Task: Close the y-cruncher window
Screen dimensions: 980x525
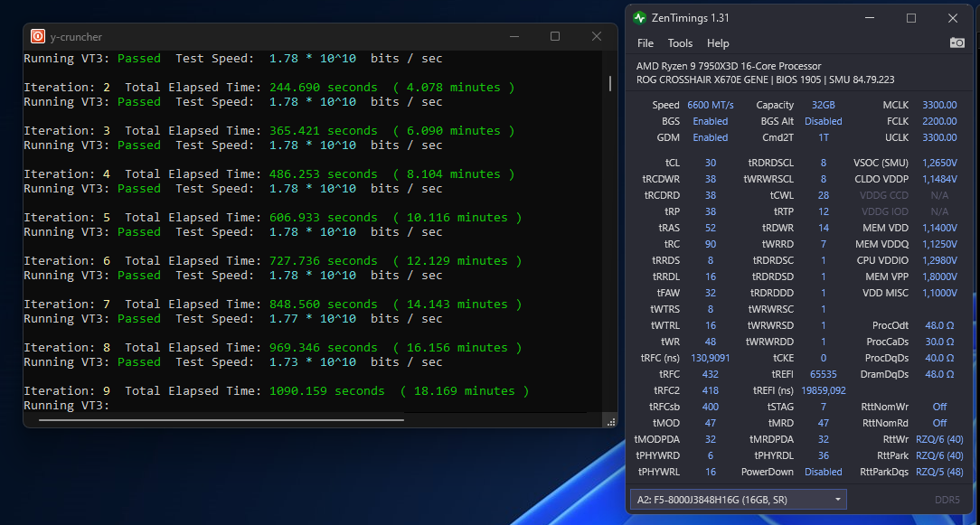Action: tap(597, 36)
